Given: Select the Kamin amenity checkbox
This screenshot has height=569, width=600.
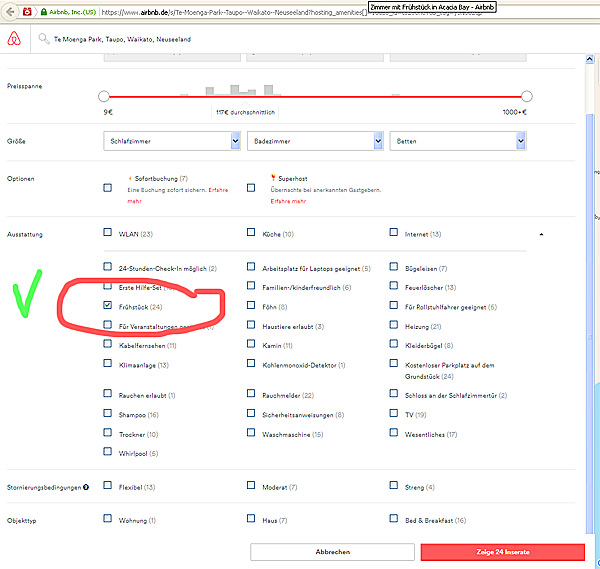Looking at the screenshot, I should (251, 343).
